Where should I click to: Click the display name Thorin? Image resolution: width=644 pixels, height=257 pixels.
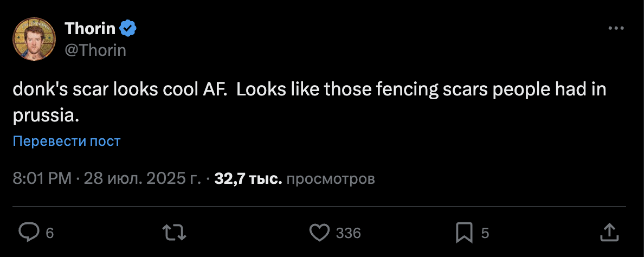click(90, 29)
